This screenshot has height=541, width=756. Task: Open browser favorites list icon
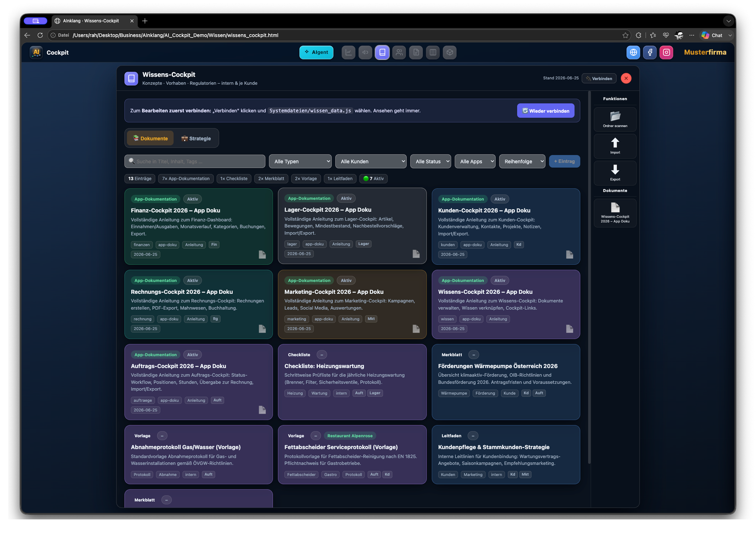click(653, 35)
